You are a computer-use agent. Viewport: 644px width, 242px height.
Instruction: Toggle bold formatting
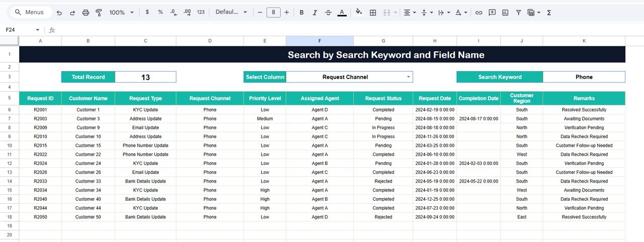[x=302, y=13]
